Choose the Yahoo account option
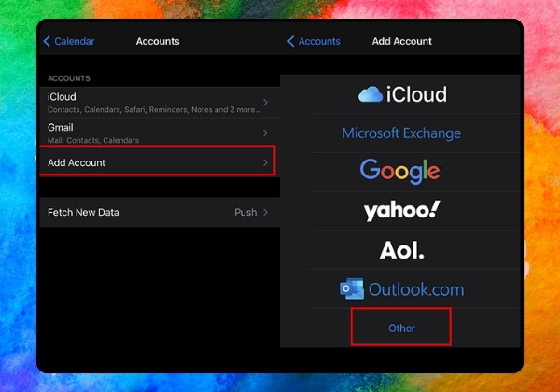 pos(401,211)
